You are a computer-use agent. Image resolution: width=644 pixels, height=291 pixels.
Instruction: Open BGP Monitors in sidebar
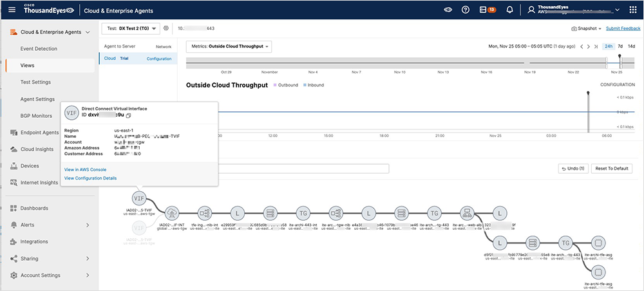(x=37, y=116)
